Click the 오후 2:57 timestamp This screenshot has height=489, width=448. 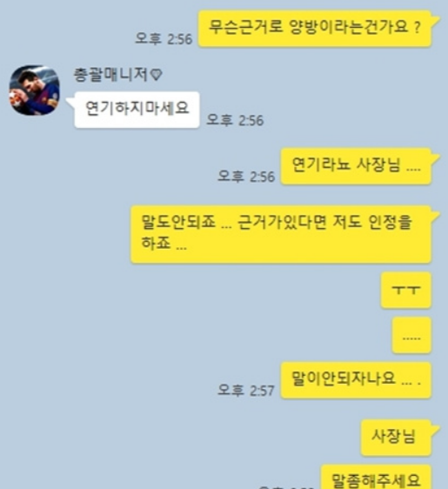(x=245, y=390)
